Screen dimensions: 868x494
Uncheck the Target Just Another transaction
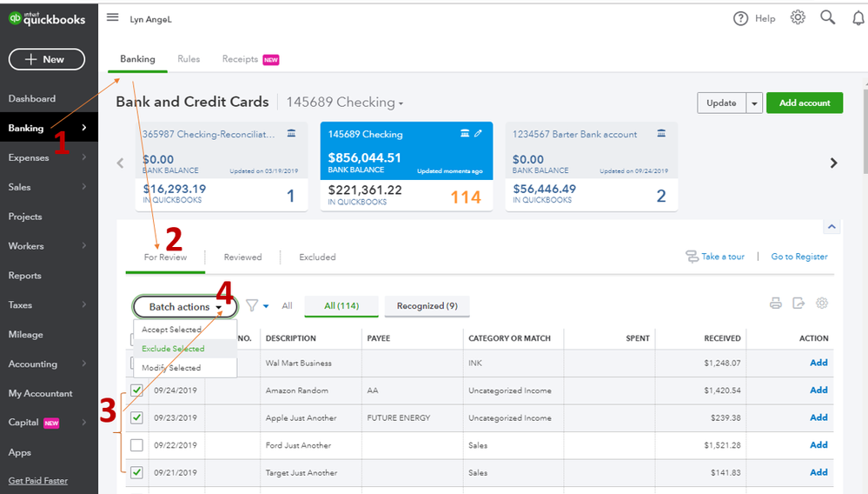[x=136, y=472]
